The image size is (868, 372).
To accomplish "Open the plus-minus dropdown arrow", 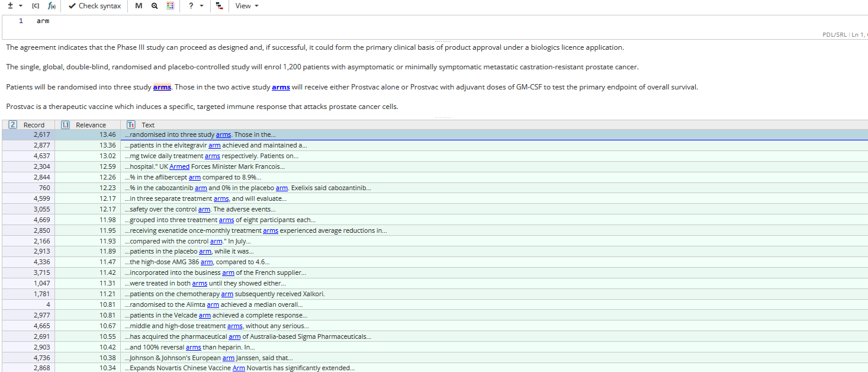I will click(x=21, y=6).
